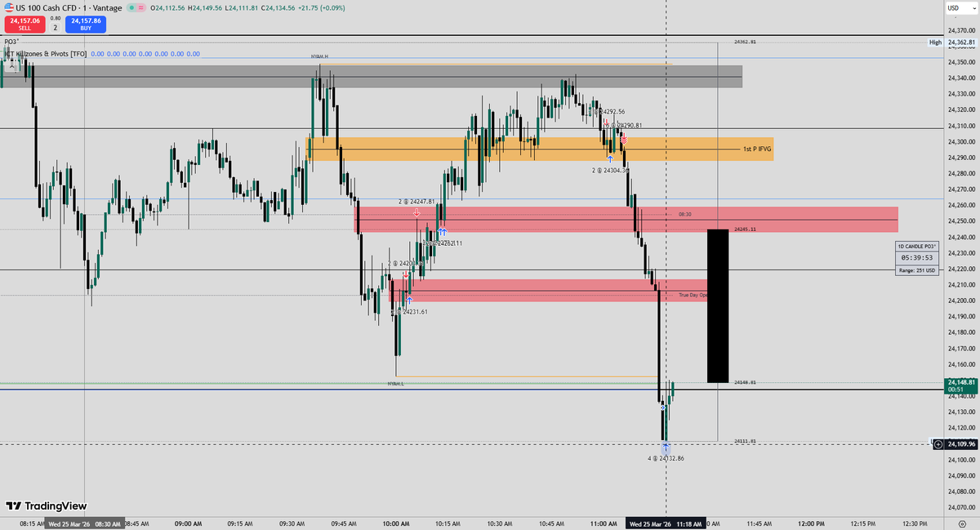Viewport: 980px width, 530px height.
Task: Click the 0.80 spread value
Action: (56, 18)
